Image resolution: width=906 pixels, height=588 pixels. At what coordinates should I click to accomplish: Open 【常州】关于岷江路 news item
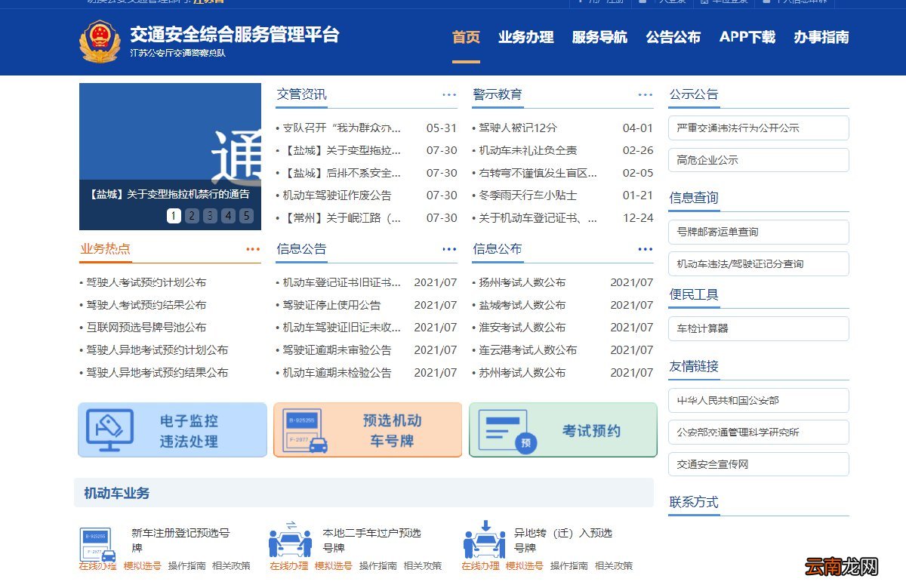pyautogui.click(x=342, y=218)
